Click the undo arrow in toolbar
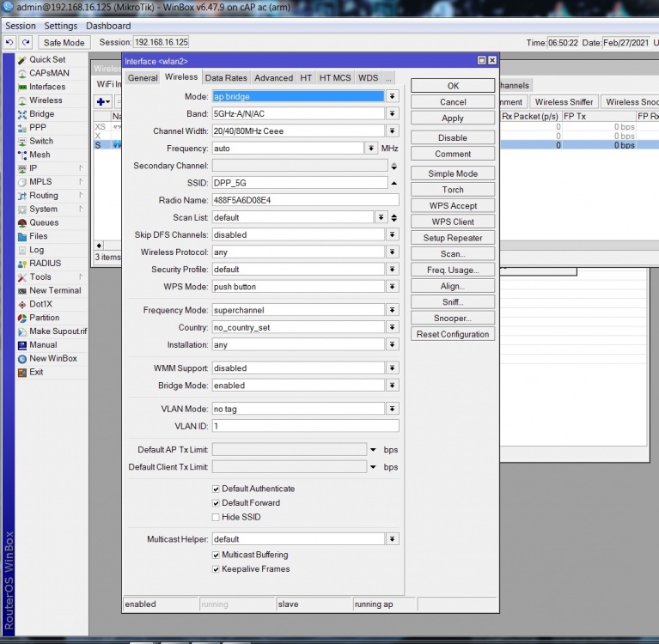This screenshot has height=644, width=659. (x=9, y=42)
